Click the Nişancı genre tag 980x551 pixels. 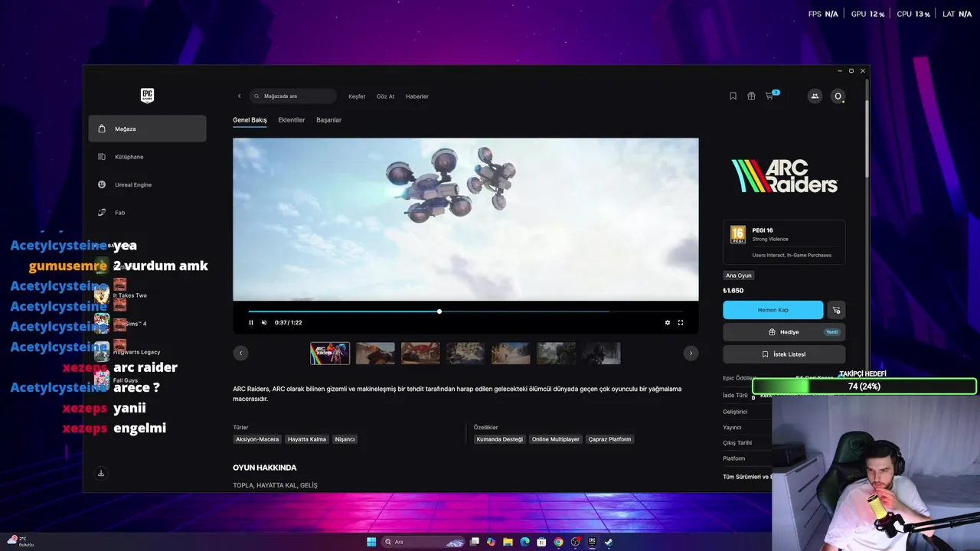point(345,439)
